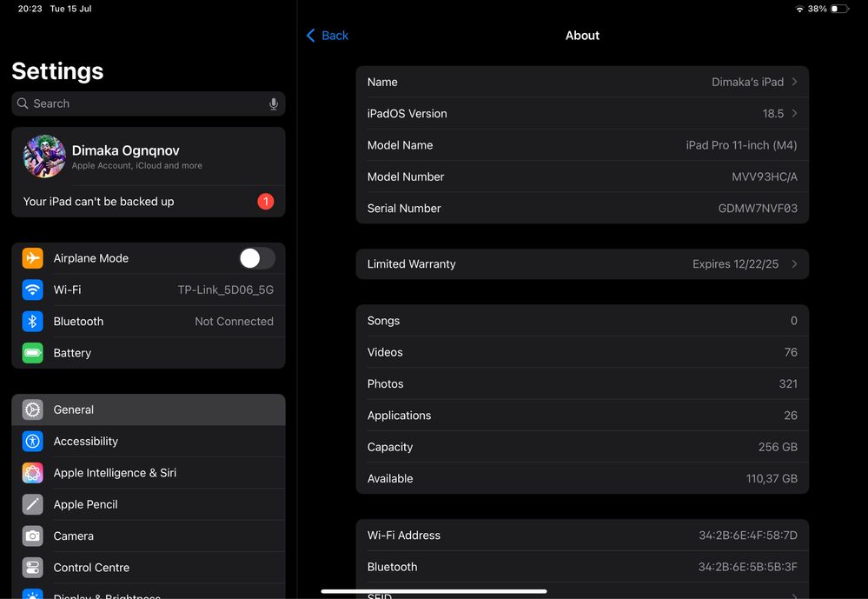Tap the General gear icon
The image size is (868, 599).
(x=33, y=409)
